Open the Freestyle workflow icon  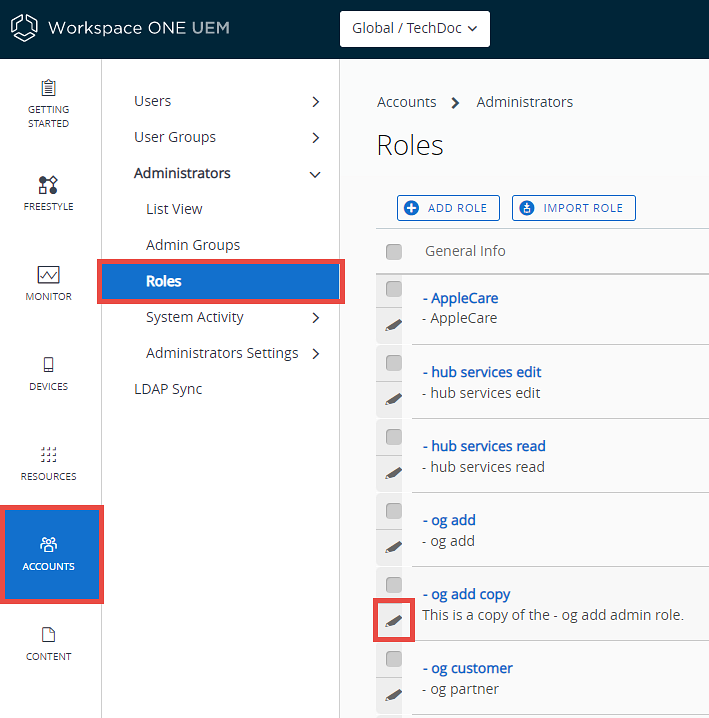click(48, 185)
